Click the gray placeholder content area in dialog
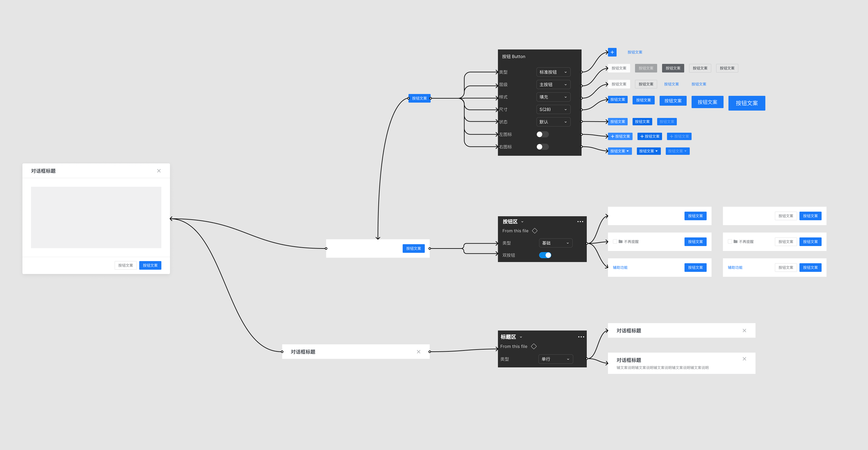This screenshot has height=450, width=868. 96,217
